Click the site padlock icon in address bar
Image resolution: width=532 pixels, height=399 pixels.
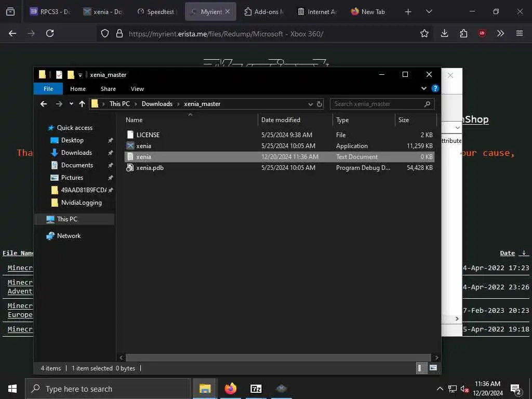pyautogui.click(x=119, y=33)
